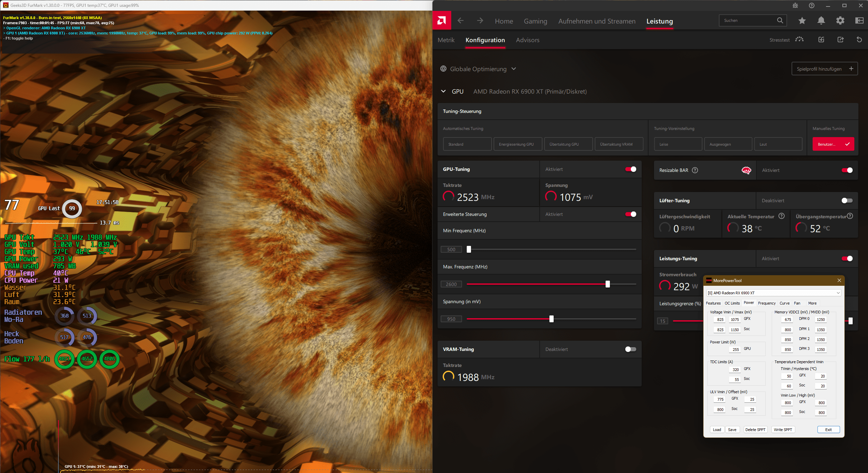868x473 pixels.
Task: Enable Lüfter-Tuning switch
Action: coord(847,201)
